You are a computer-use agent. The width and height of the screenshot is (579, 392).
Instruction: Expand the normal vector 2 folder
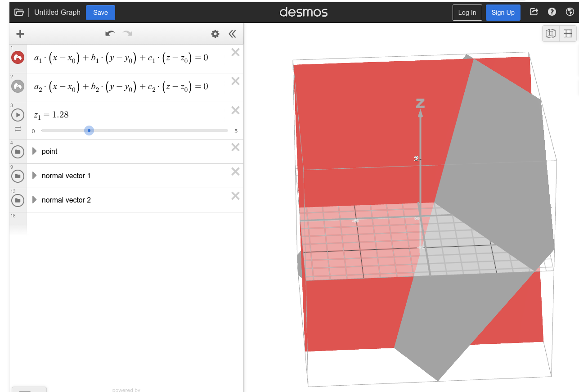(x=35, y=200)
